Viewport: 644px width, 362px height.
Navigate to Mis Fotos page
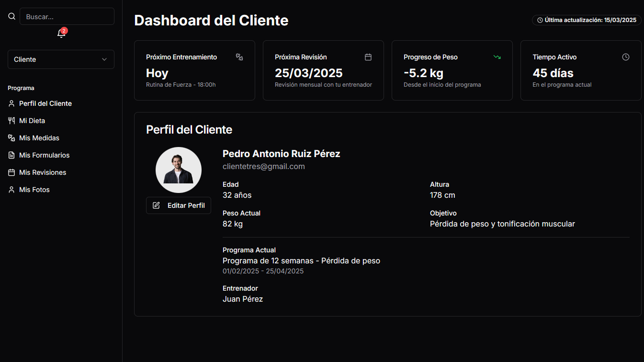pos(34,190)
